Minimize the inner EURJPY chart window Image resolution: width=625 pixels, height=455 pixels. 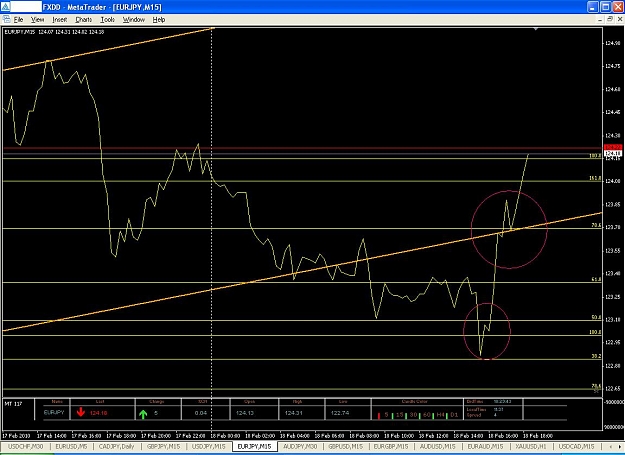601,19
